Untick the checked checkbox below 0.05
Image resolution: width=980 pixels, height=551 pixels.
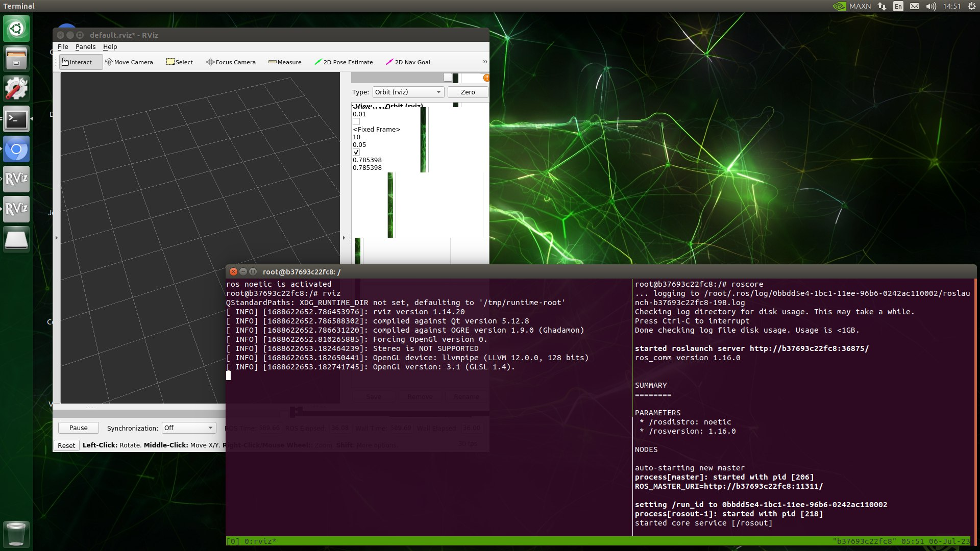356,153
